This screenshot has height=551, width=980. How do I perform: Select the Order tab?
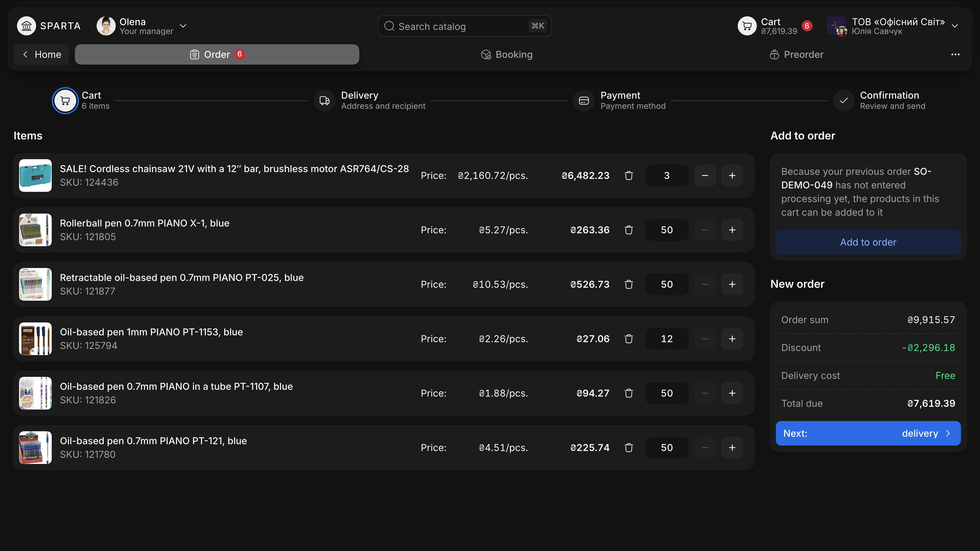[217, 54]
